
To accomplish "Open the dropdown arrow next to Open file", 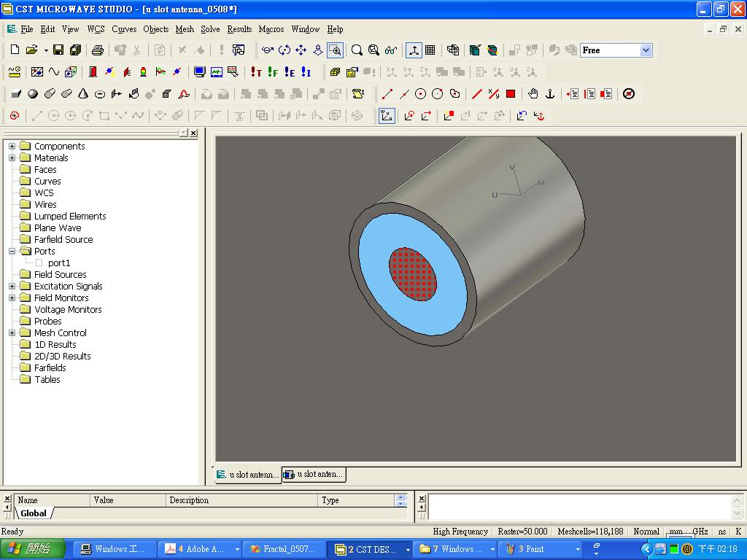I will pos(46,50).
